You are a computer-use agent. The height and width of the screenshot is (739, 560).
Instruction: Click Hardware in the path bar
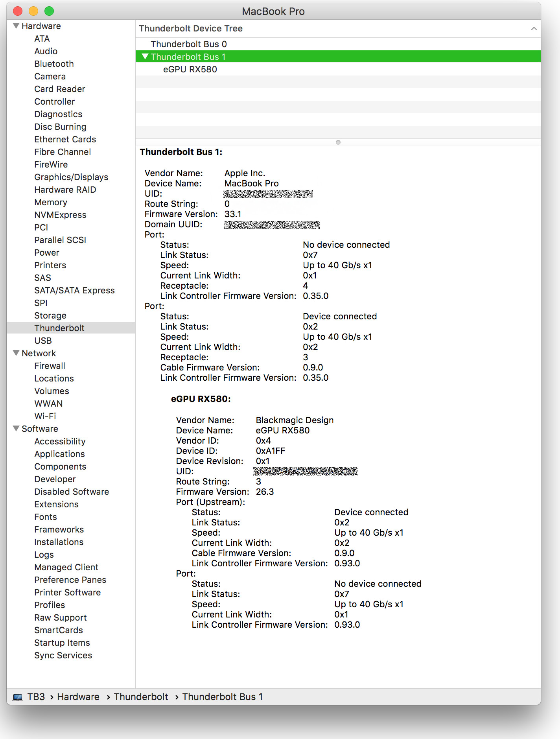click(x=78, y=697)
